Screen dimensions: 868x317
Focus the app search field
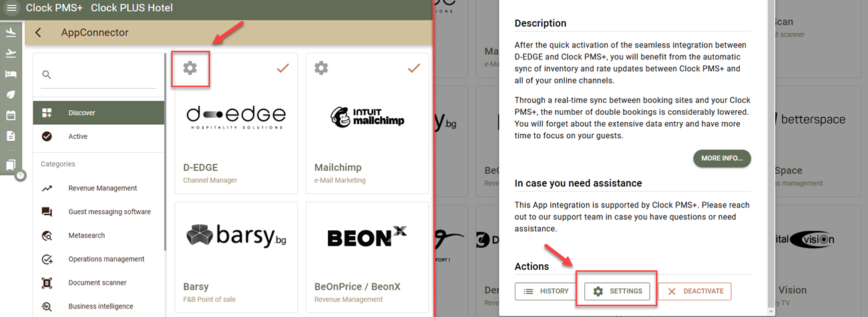98,75
